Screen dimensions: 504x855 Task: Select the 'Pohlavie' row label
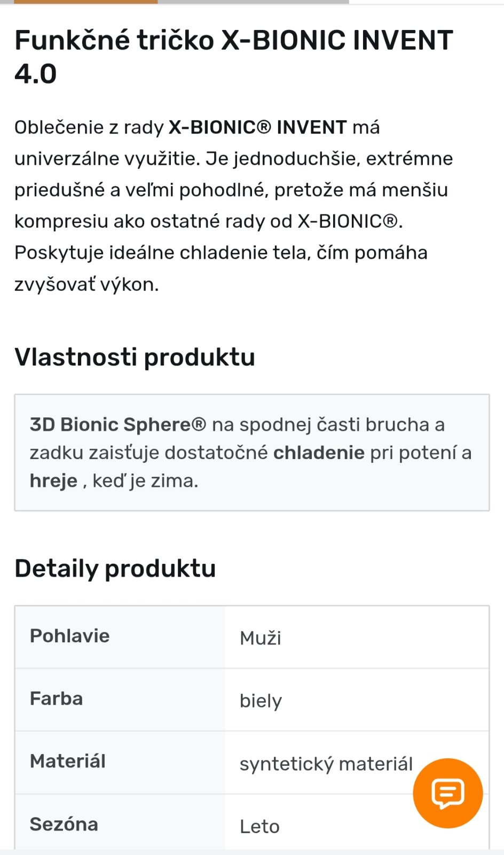(x=69, y=636)
